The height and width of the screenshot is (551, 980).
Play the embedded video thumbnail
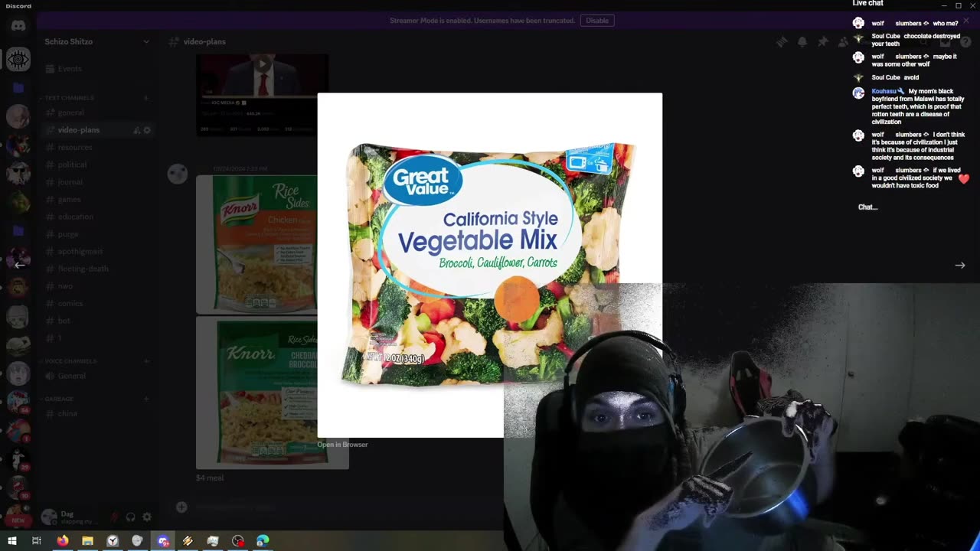tap(263, 64)
